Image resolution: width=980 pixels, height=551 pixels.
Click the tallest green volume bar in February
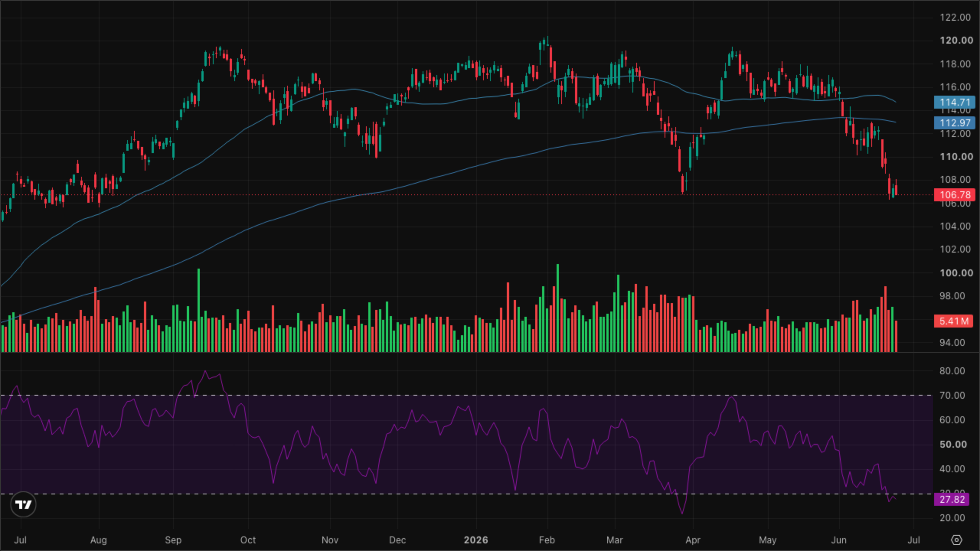(x=557, y=308)
